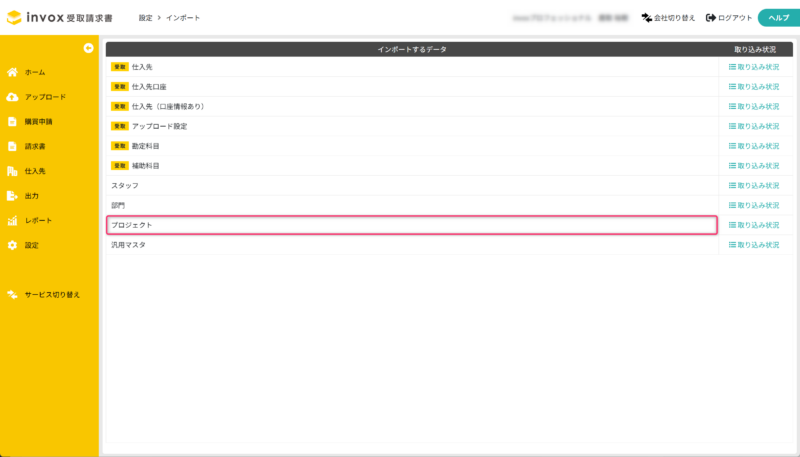Click the 仕入先 building icon in sidebar

click(12, 171)
